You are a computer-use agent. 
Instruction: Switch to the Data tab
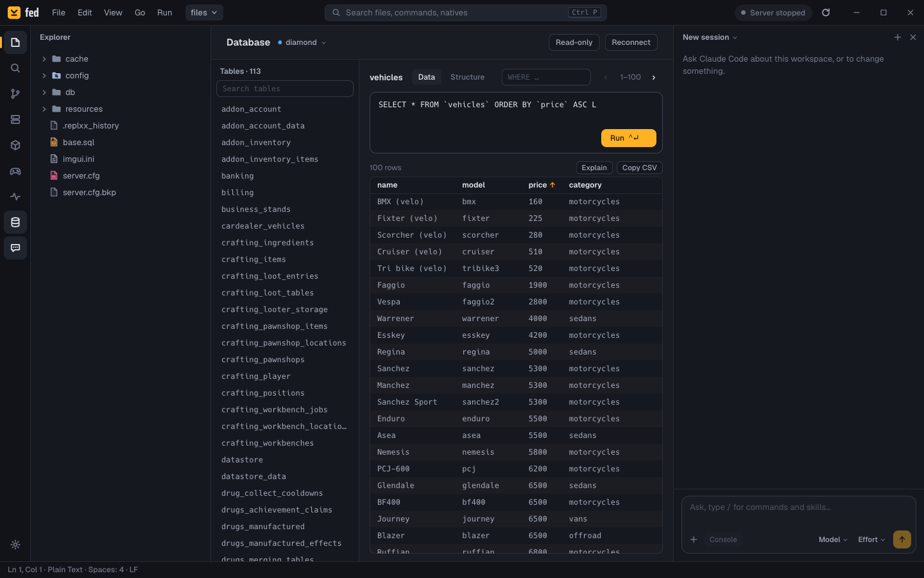pyautogui.click(x=427, y=77)
